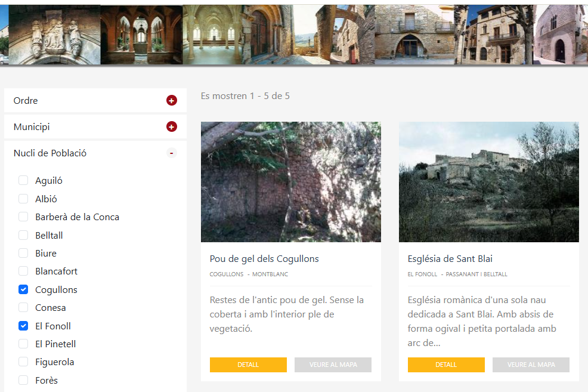Expand the Municipi filter plus icon
This screenshot has height=392, width=588.
tap(172, 127)
